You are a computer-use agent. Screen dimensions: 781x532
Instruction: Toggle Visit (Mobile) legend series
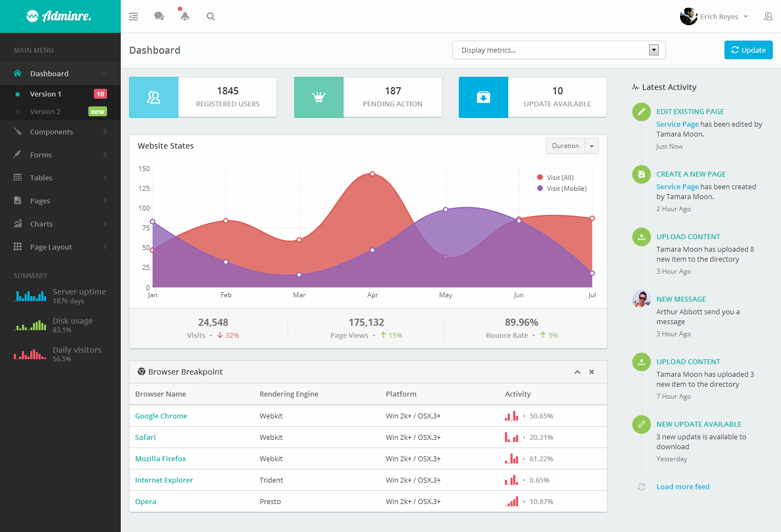(561, 188)
